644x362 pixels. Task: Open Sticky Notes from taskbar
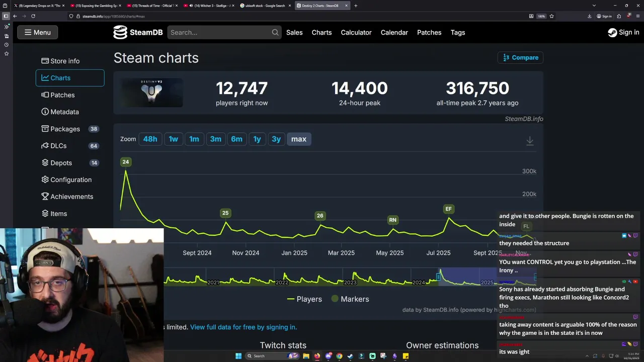[406, 356]
